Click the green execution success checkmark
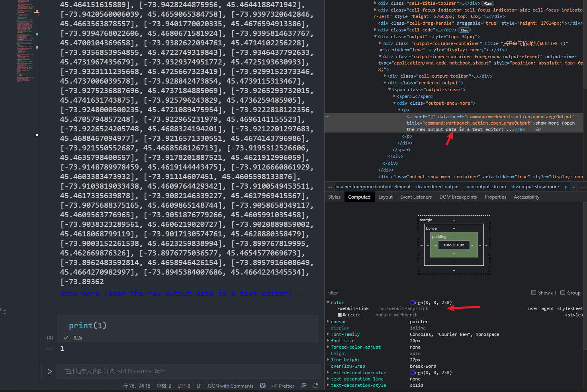Viewport: 587px width, 392px height. (66, 337)
